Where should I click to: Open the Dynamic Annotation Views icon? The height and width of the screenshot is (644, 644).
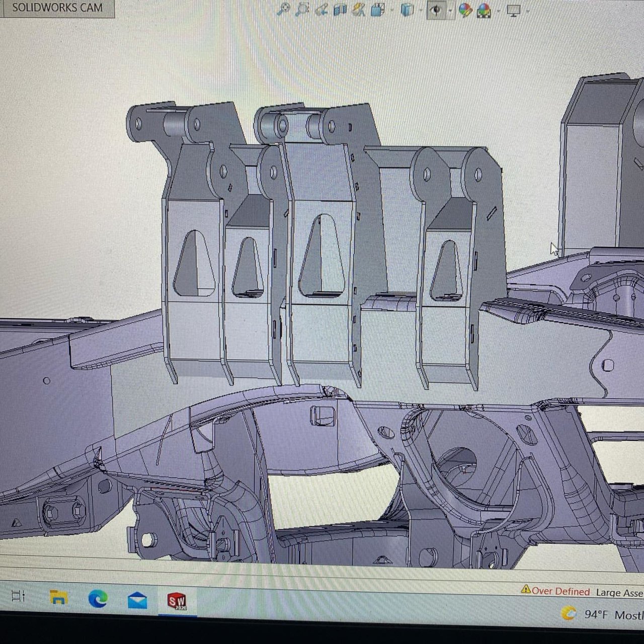[x=359, y=10]
